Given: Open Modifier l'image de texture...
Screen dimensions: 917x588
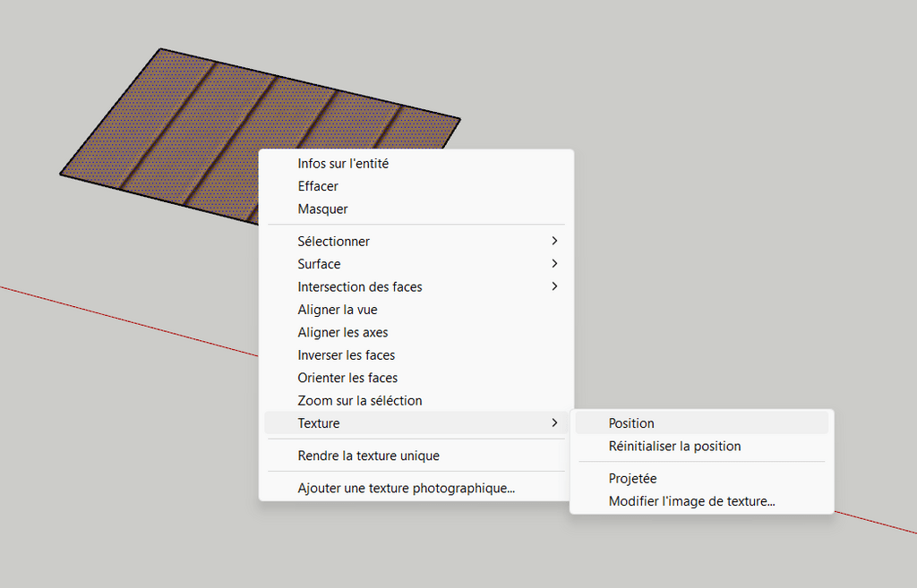Looking at the screenshot, I should pos(702,501).
